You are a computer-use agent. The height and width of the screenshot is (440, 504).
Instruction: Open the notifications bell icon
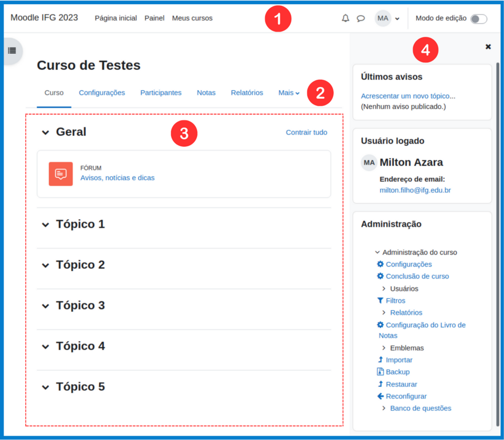click(x=345, y=18)
